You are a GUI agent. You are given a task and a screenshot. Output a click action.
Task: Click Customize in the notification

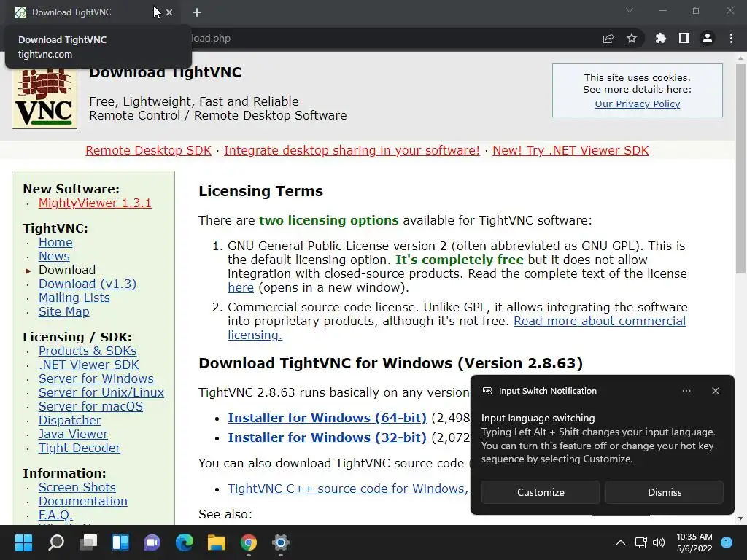541,492
